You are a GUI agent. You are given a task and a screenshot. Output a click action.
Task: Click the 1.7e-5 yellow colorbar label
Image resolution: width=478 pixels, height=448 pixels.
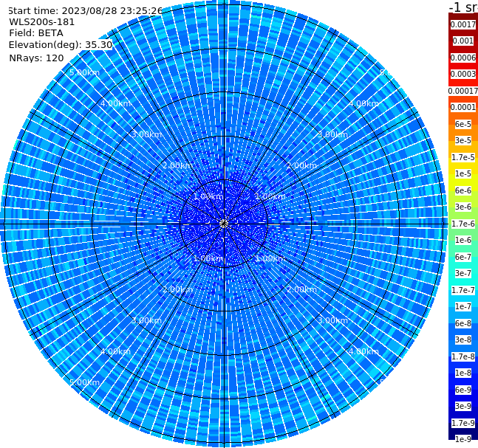click(462, 157)
